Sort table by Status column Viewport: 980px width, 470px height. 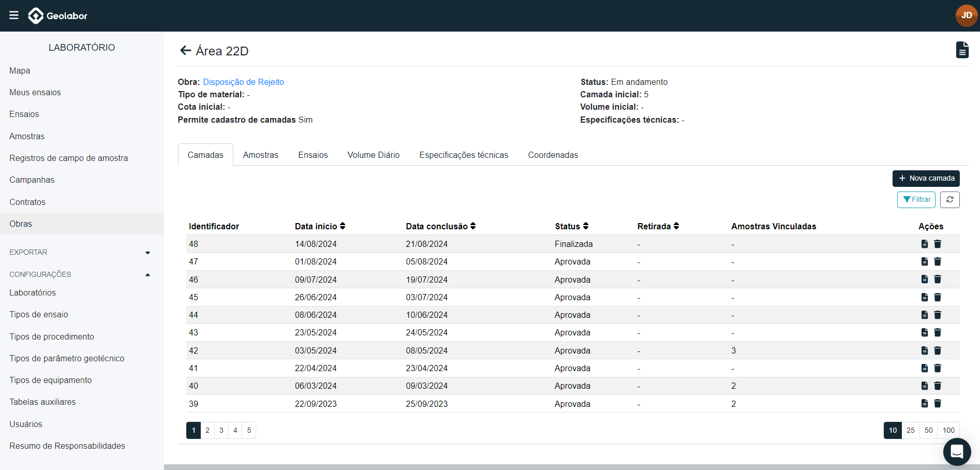click(586, 226)
